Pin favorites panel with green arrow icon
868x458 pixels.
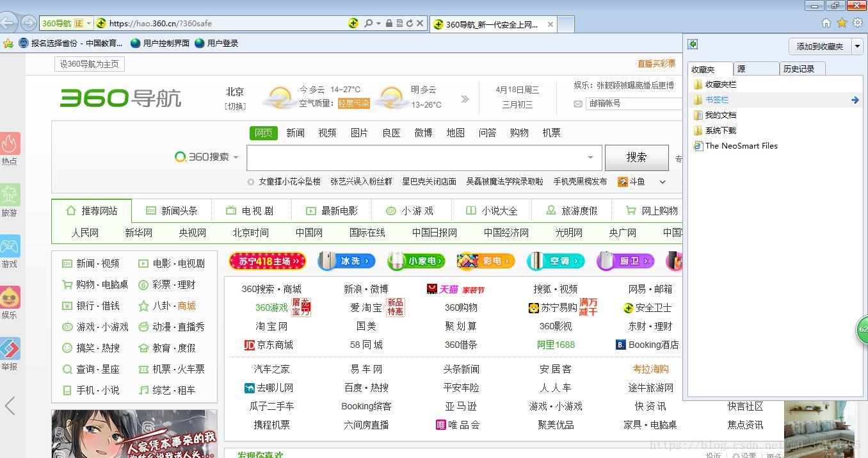coord(693,44)
